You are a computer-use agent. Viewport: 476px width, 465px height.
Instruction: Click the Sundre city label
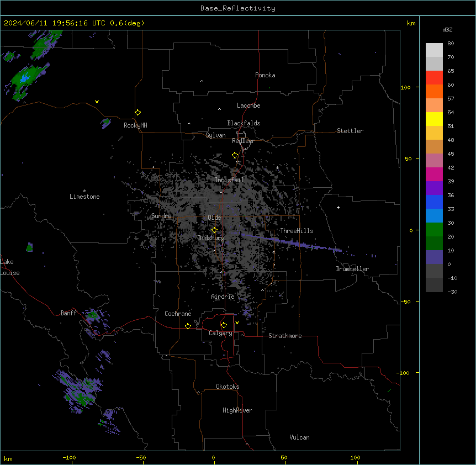click(x=161, y=216)
